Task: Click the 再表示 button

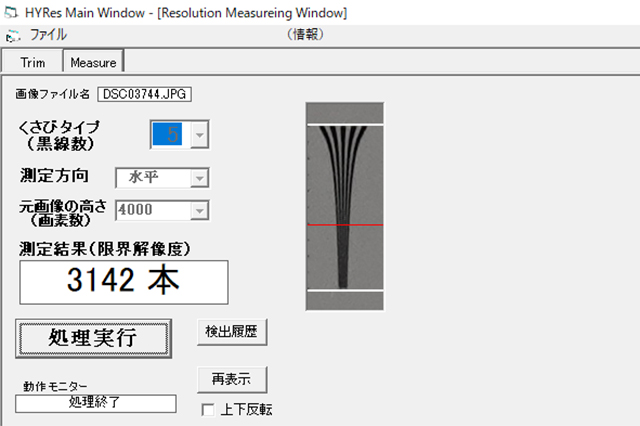Action: [232, 380]
